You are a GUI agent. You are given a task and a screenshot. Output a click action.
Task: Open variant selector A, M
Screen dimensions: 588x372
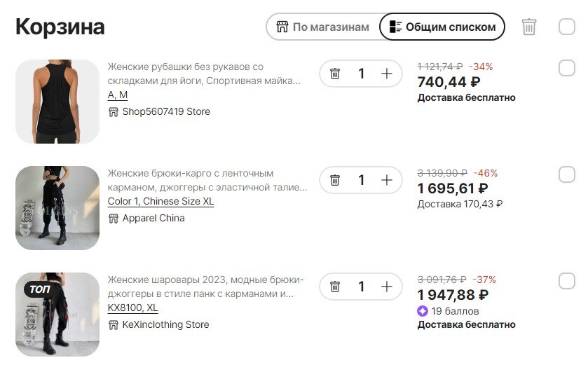[117, 95]
